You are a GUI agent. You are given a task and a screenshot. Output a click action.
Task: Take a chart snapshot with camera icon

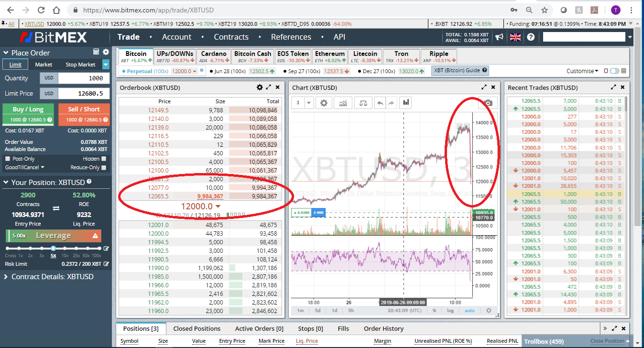coord(488,103)
